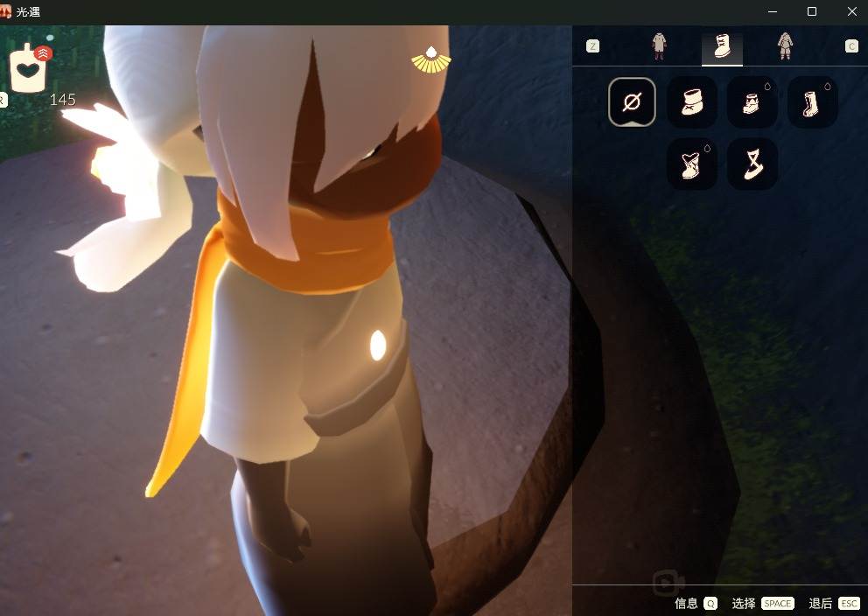Click the 145 candle count
The image size is (868, 616).
click(x=62, y=100)
